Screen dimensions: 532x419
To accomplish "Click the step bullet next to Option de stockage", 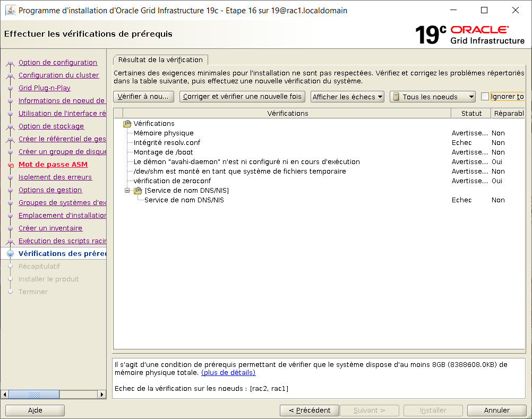I will (x=11, y=126).
